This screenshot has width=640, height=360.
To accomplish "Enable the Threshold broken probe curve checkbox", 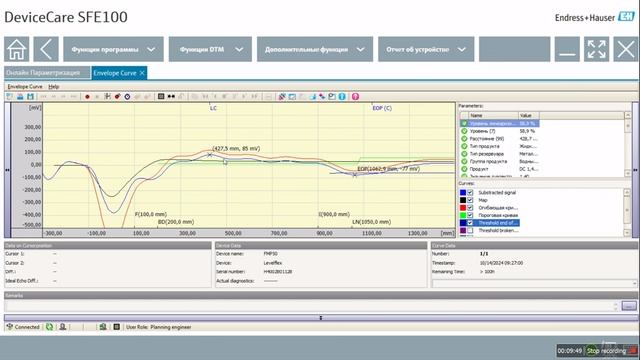I will point(470,231).
